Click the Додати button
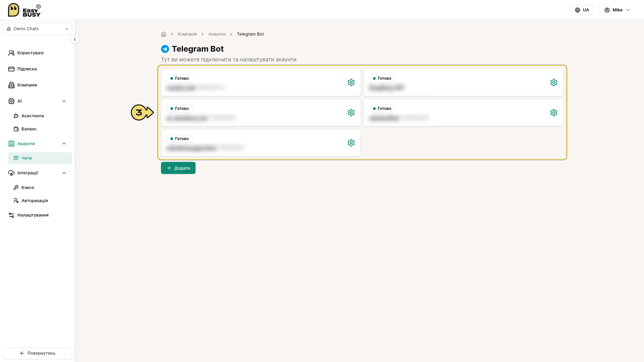Viewport: 644px width, 362px height. [x=178, y=168]
